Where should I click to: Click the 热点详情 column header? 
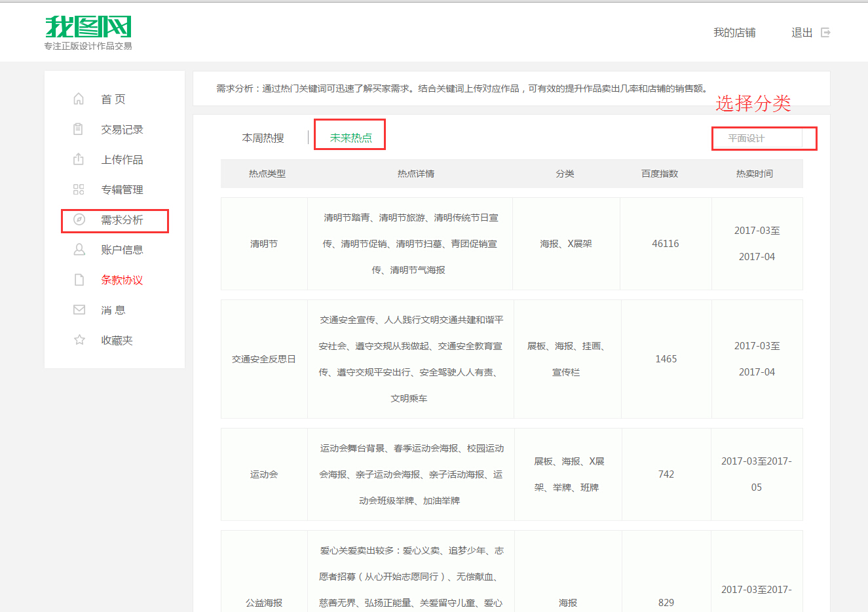(x=416, y=174)
